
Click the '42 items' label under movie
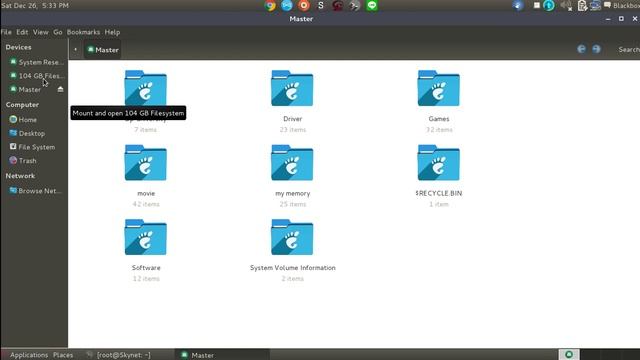coord(146,204)
